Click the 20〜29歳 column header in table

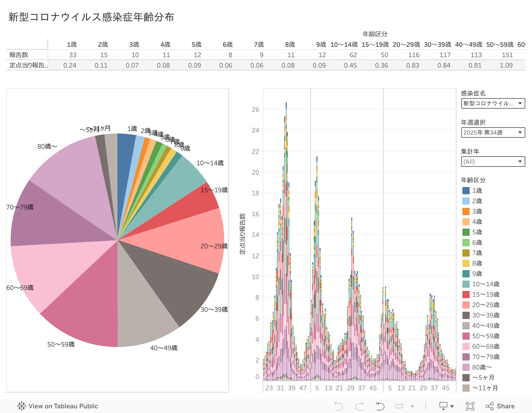click(x=406, y=45)
